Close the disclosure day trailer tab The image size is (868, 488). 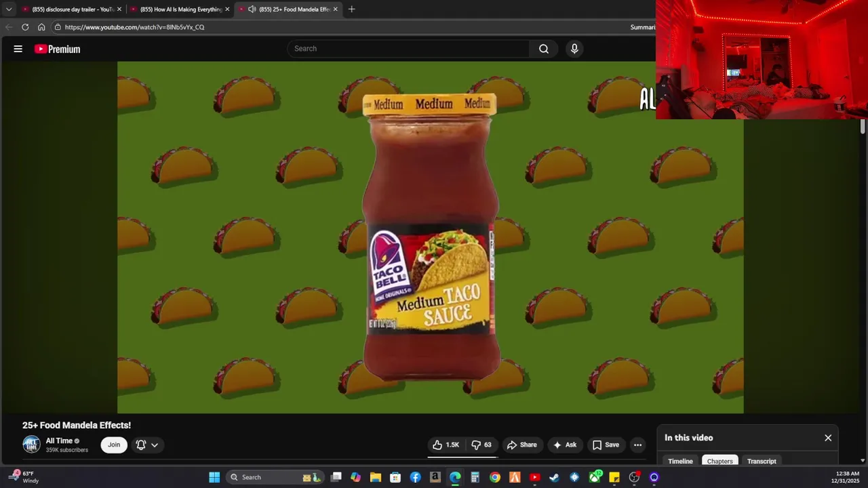coord(119,9)
